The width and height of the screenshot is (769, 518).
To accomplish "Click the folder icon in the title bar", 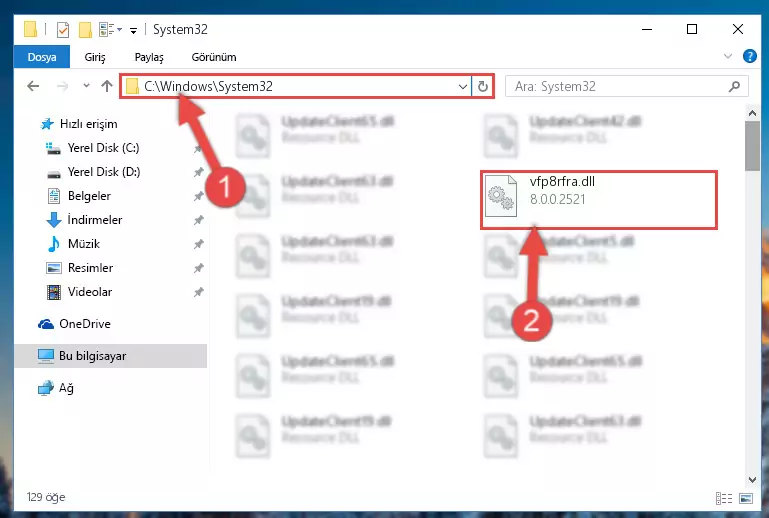I will coord(30,29).
